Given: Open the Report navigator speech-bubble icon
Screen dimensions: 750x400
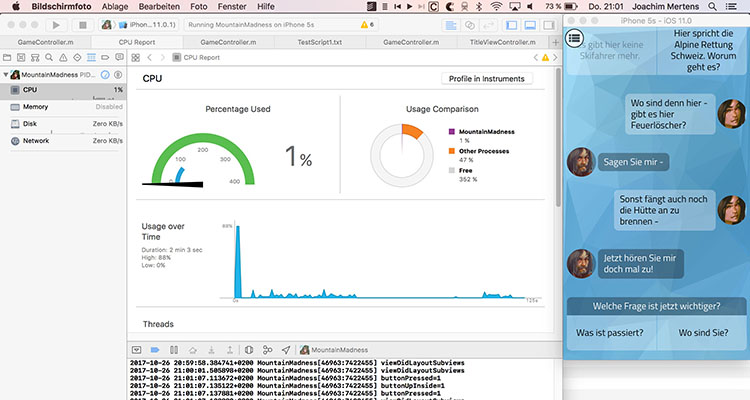Looking at the screenshot, I should [x=119, y=57].
